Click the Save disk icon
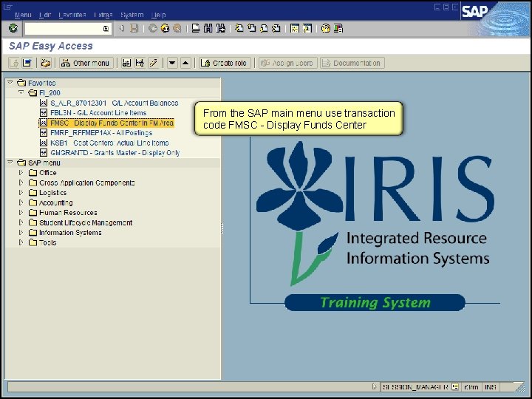The width and height of the screenshot is (532, 399). 134,29
